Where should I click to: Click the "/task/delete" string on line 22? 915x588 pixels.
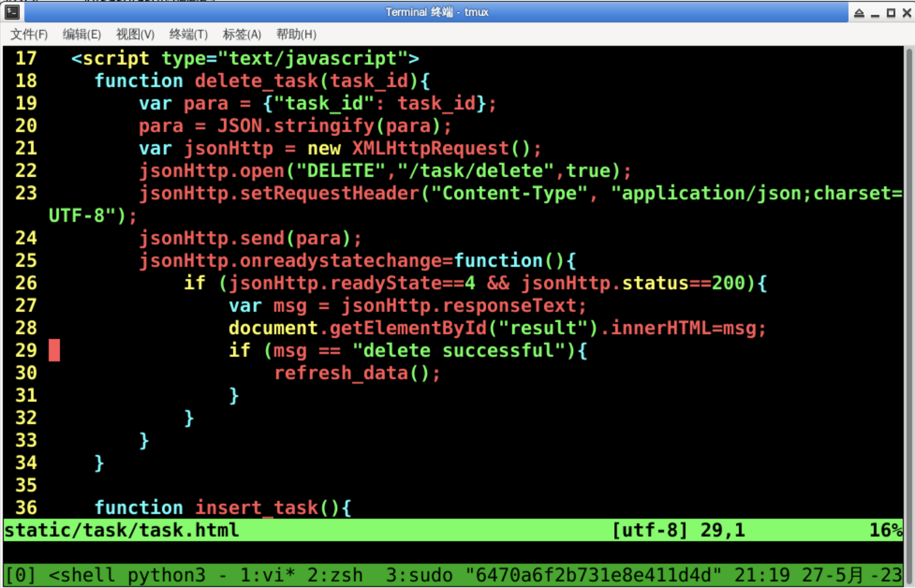tap(476, 170)
